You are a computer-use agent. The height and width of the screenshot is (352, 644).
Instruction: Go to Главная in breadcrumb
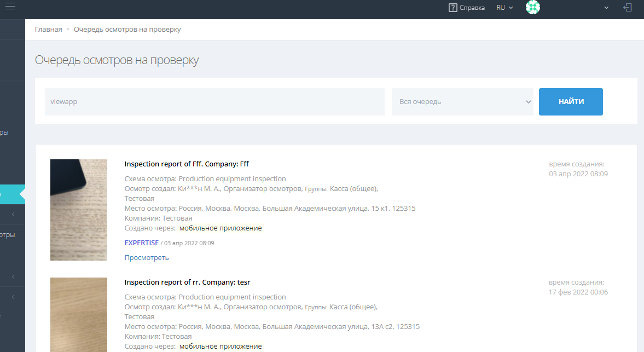(48, 30)
